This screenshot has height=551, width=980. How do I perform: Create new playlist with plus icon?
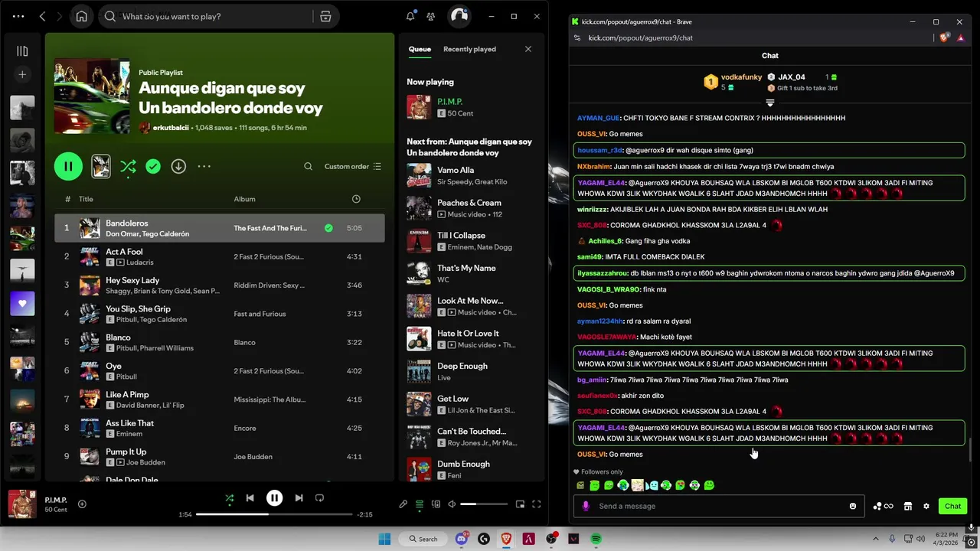22,74
